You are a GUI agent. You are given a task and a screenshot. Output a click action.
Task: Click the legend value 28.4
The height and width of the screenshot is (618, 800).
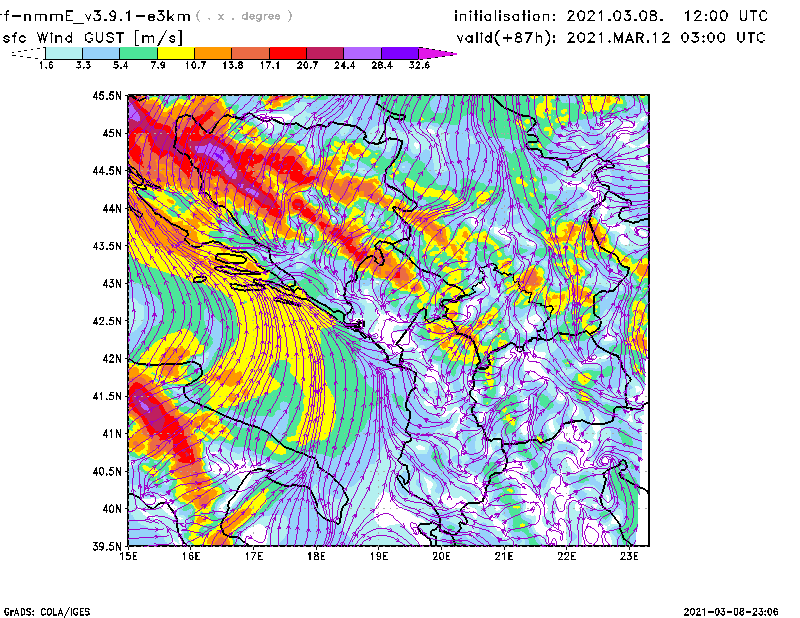tap(382, 65)
